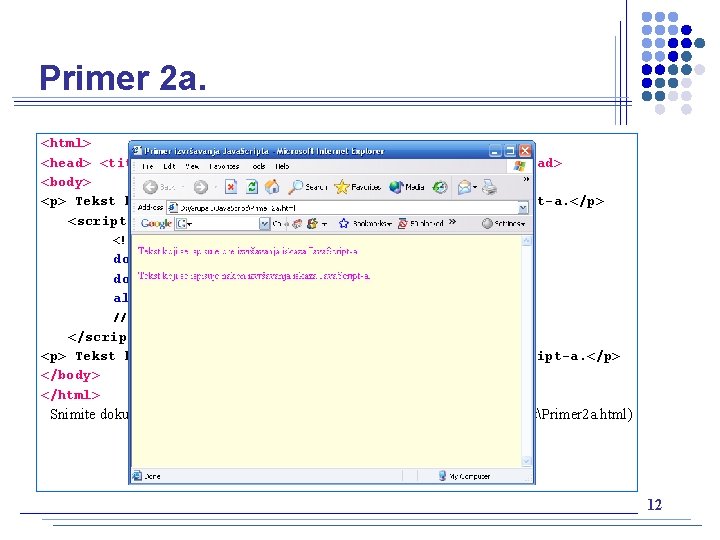Click the Print icon
The image size is (720, 540).
pos(489,187)
